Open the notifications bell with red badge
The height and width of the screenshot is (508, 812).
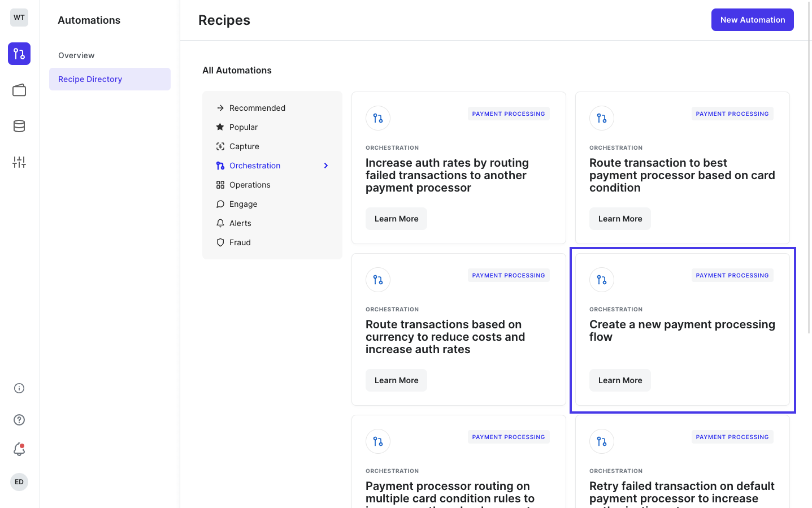19,449
